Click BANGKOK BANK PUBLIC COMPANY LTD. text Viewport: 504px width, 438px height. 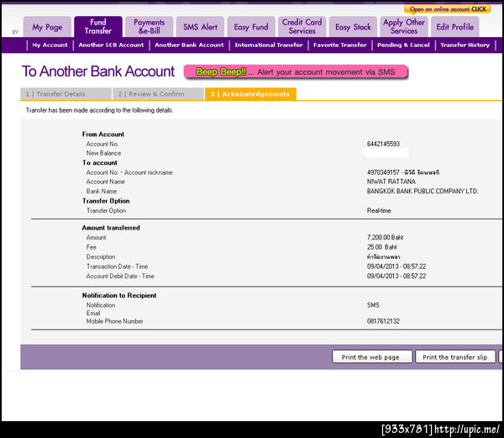(x=423, y=192)
